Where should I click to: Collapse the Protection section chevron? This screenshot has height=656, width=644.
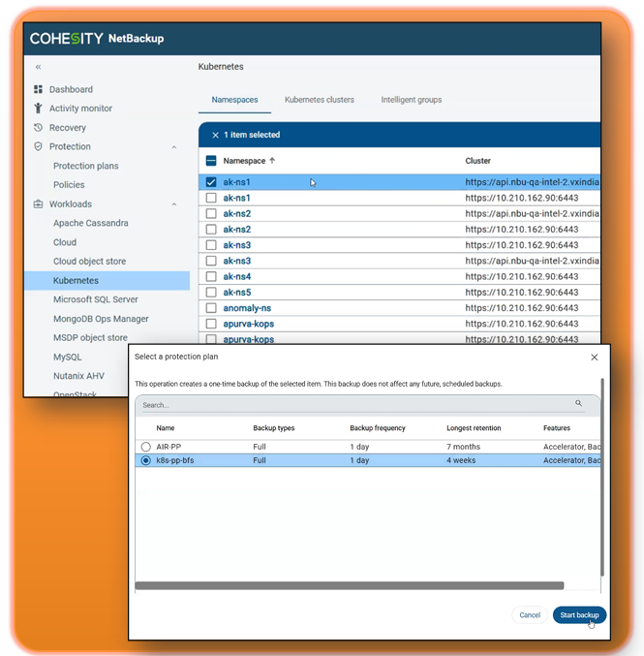(174, 147)
